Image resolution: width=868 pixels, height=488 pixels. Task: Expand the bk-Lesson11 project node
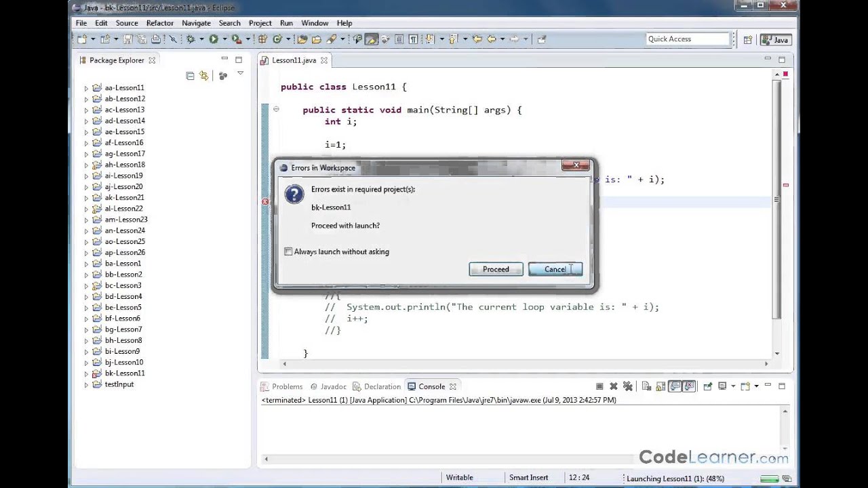point(86,373)
